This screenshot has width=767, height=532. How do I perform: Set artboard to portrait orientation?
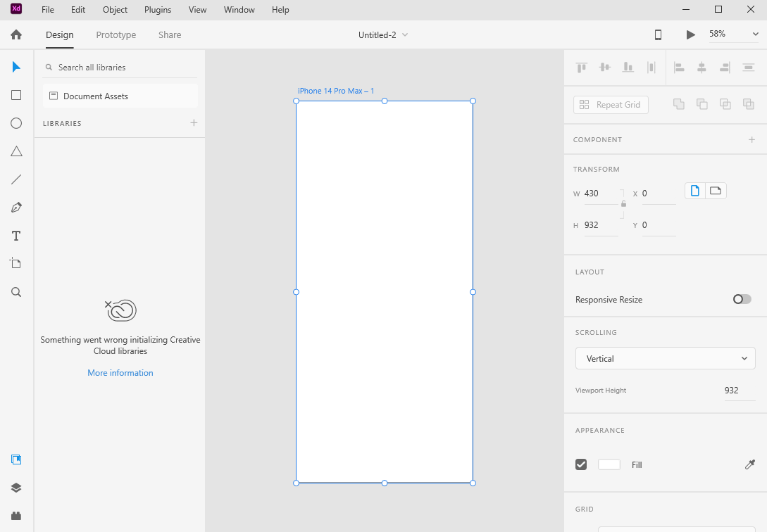click(694, 191)
